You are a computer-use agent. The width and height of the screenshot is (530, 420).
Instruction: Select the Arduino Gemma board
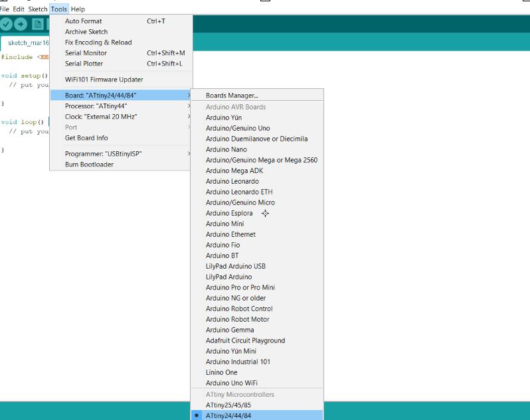pyautogui.click(x=257, y=330)
